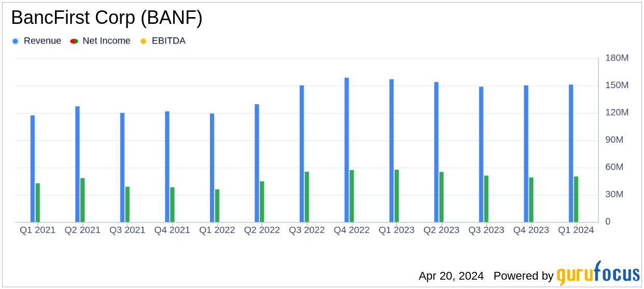644x289 pixels.
Task: Click the Q2 2023 net income bar
Action: click(441, 197)
